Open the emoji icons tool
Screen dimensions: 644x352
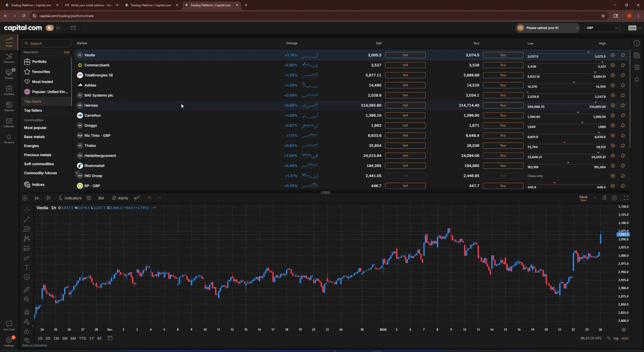27,277
